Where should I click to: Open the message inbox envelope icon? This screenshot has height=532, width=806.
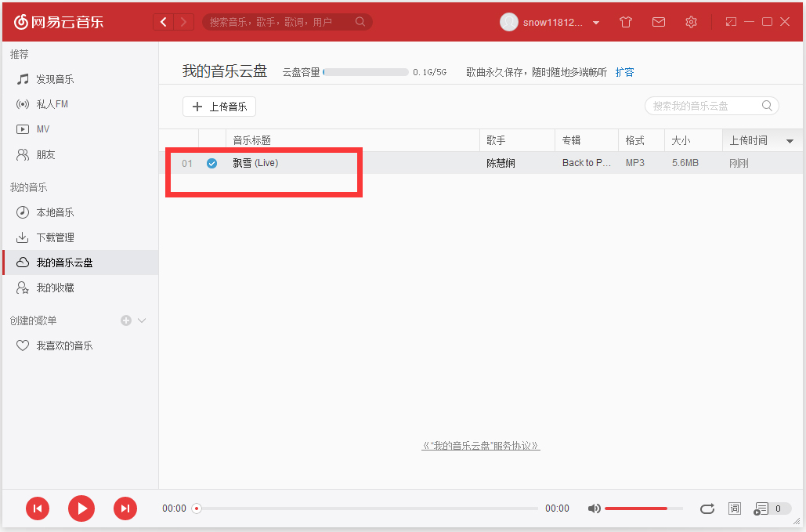(x=658, y=22)
